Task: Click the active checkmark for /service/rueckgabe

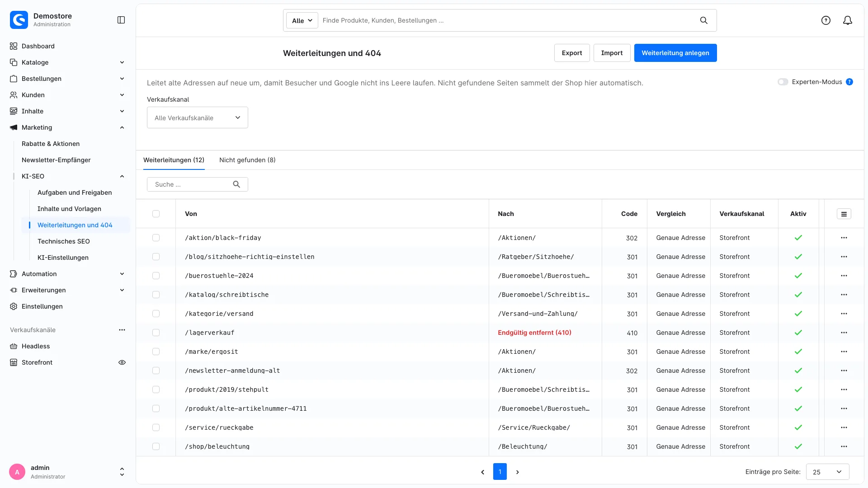Action: click(x=798, y=427)
